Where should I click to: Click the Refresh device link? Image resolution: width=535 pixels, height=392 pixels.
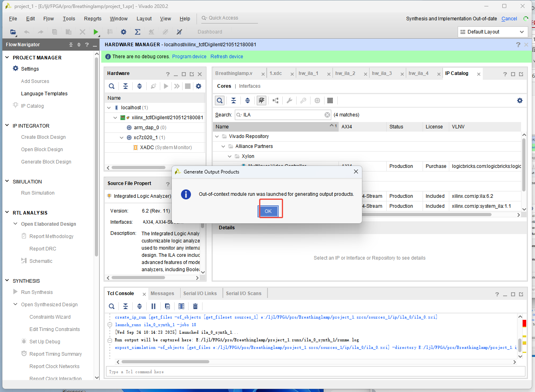[x=227, y=57]
